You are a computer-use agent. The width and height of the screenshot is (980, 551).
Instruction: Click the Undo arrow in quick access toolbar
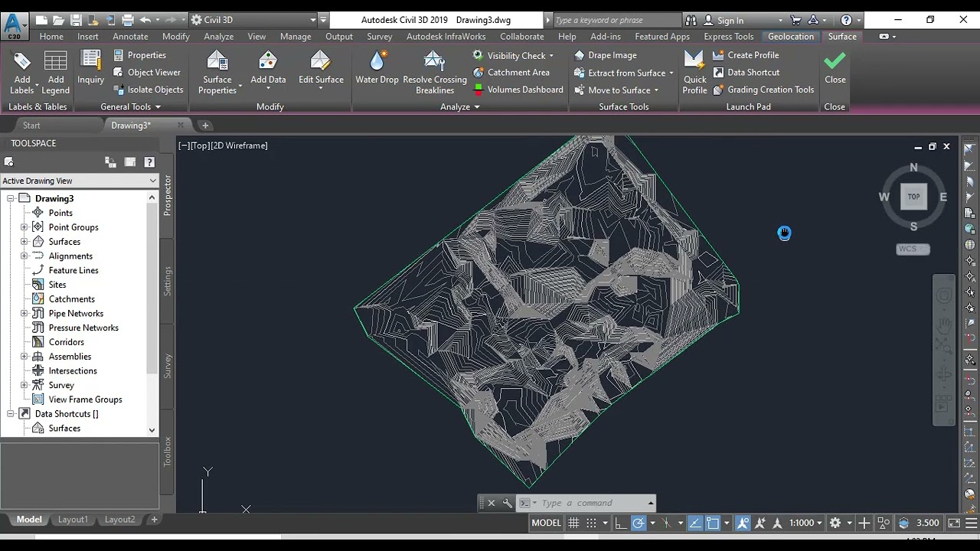[145, 20]
